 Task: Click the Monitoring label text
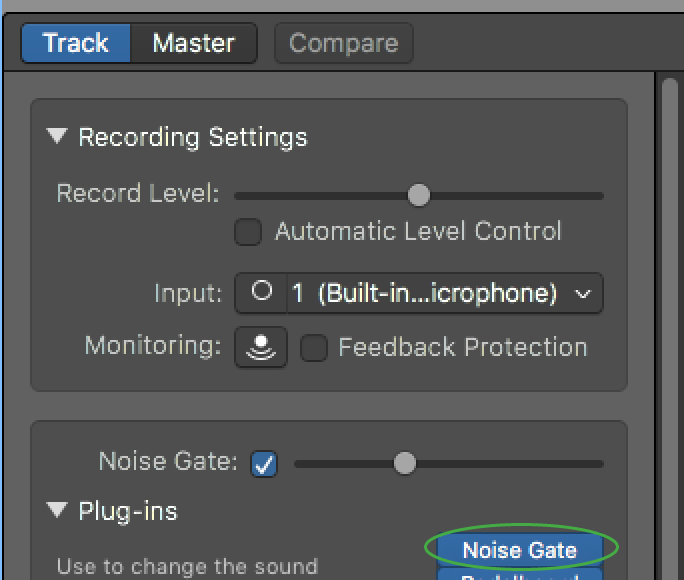(x=152, y=346)
